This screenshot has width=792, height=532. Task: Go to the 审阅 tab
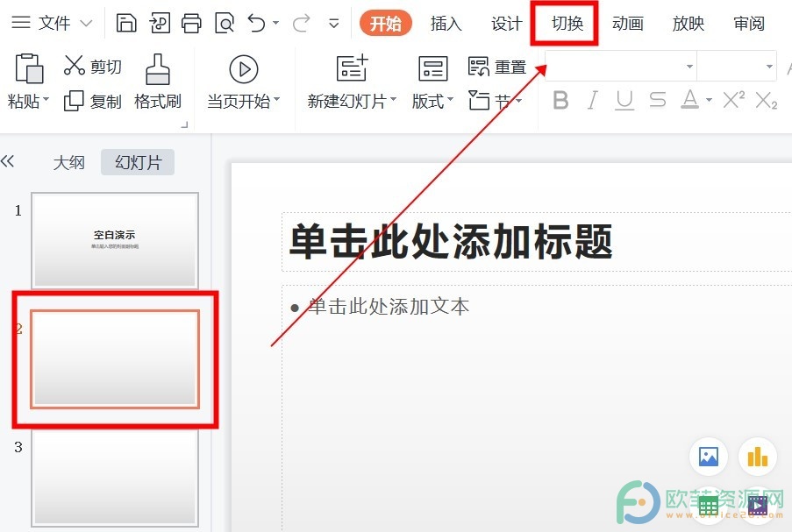coord(749,23)
